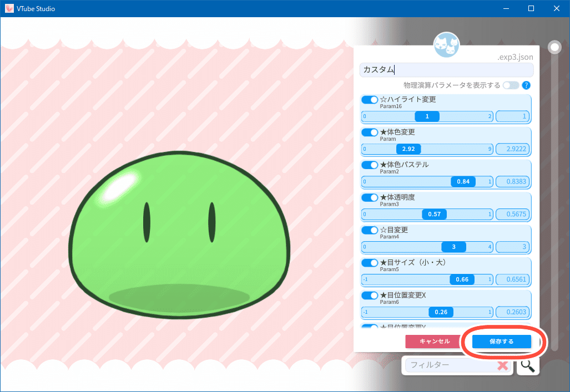Toggle the physics parameter display switch
The image size is (570, 392).
pos(511,85)
